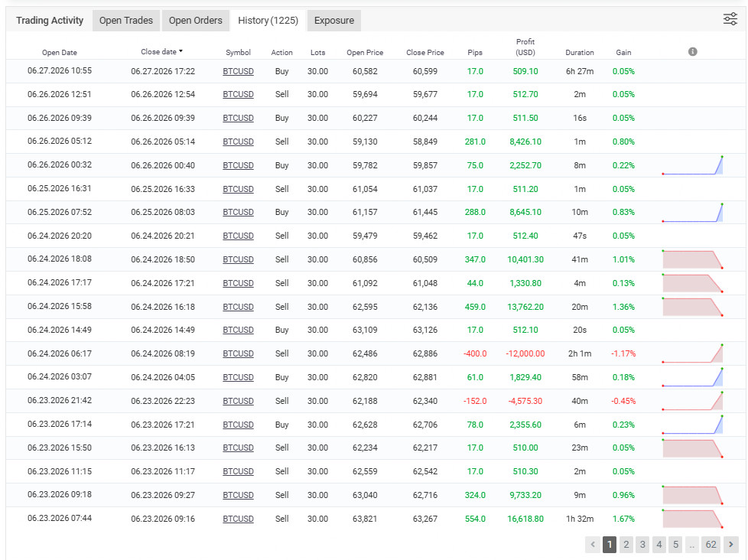Click the 8,645.10 profit value
The width and height of the screenshot is (748, 560).
525,212
